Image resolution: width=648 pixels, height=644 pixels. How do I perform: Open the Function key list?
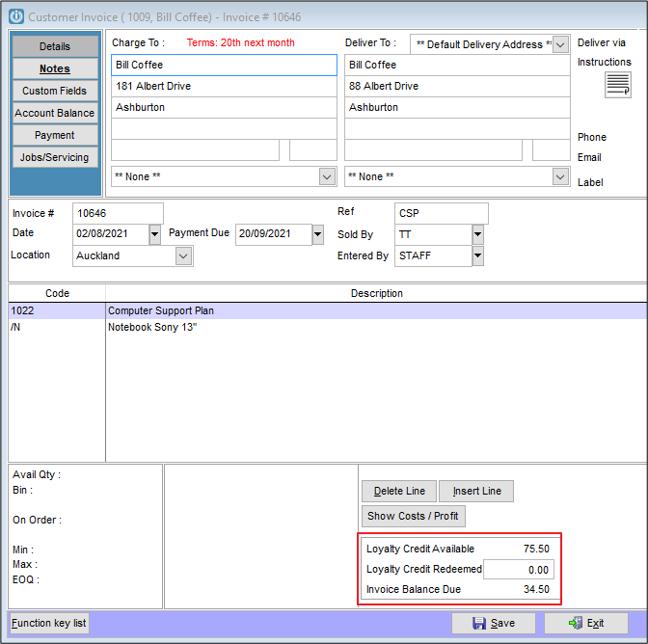(49, 624)
